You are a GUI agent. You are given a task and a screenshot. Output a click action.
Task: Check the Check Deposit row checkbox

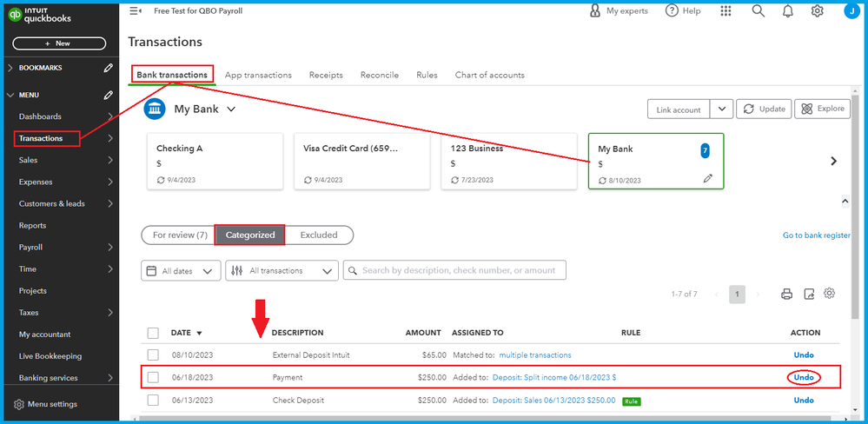(153, 400)
